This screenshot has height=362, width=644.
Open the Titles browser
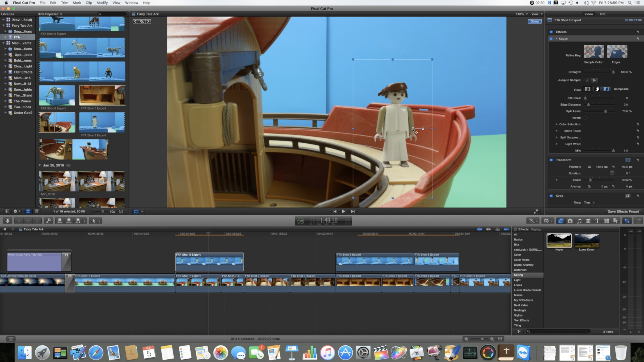598,221
